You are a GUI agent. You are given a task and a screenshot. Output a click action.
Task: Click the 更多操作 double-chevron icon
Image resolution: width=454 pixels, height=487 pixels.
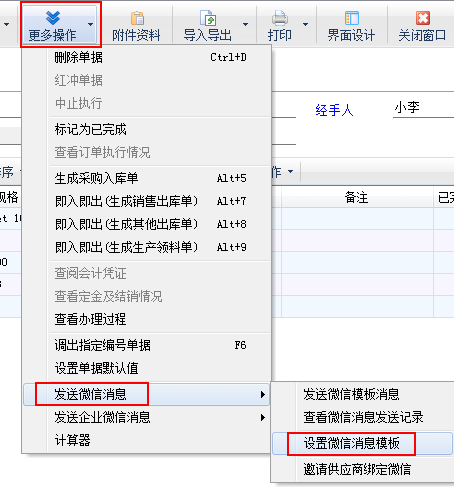tap(53, 18)
